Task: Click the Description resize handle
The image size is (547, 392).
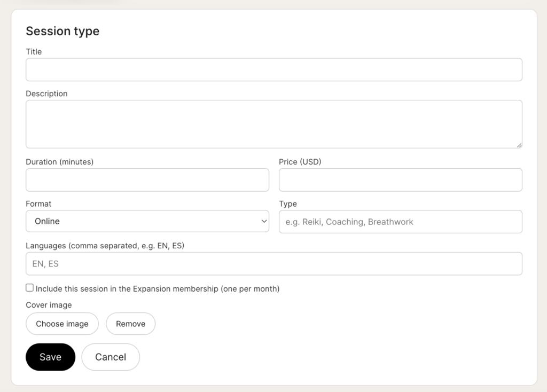Action: tap(519, 145)
